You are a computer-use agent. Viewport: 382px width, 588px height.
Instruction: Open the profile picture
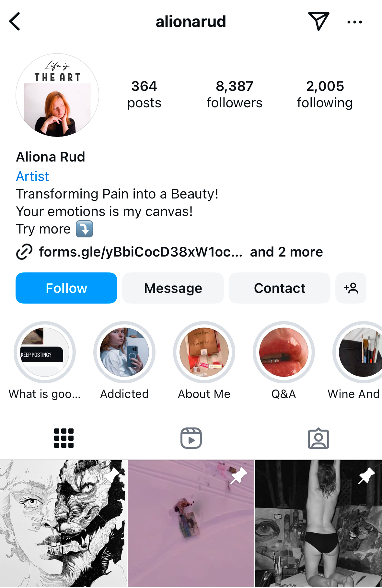57,95
